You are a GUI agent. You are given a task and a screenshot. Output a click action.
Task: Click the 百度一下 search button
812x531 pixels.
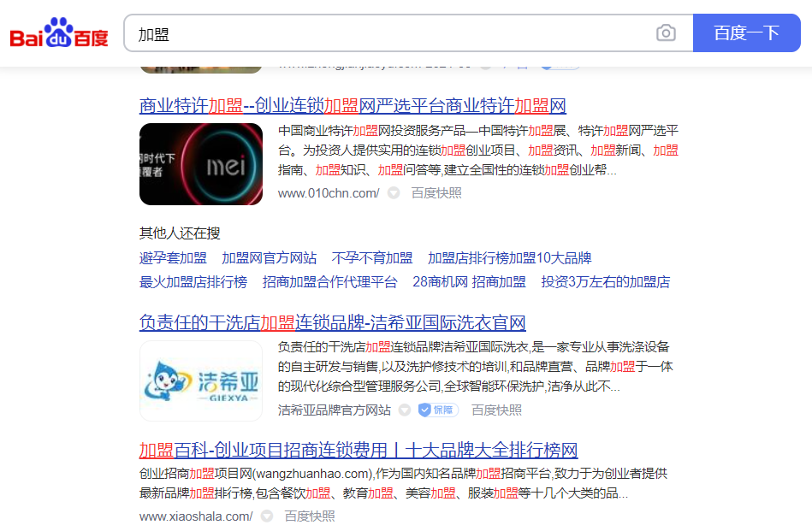pos(746,33)
